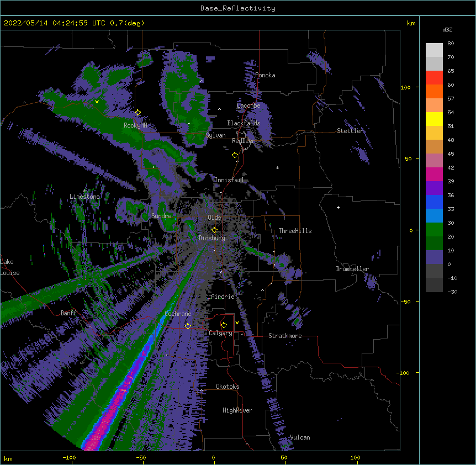Click the 45 value in dBZ legend
This screenshot has width=476, height=465.
pyautogui.click(x=451, y=154)
